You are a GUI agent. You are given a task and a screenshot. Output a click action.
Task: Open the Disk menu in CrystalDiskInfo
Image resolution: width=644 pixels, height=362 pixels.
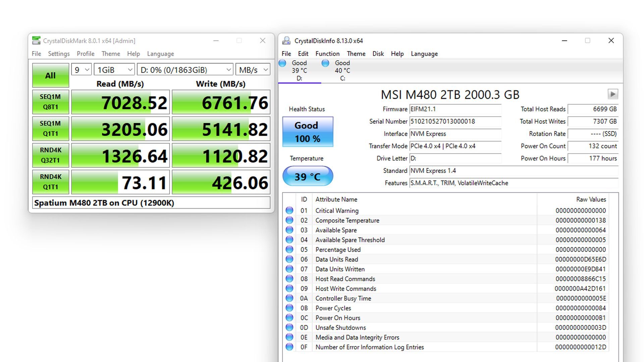378,54
